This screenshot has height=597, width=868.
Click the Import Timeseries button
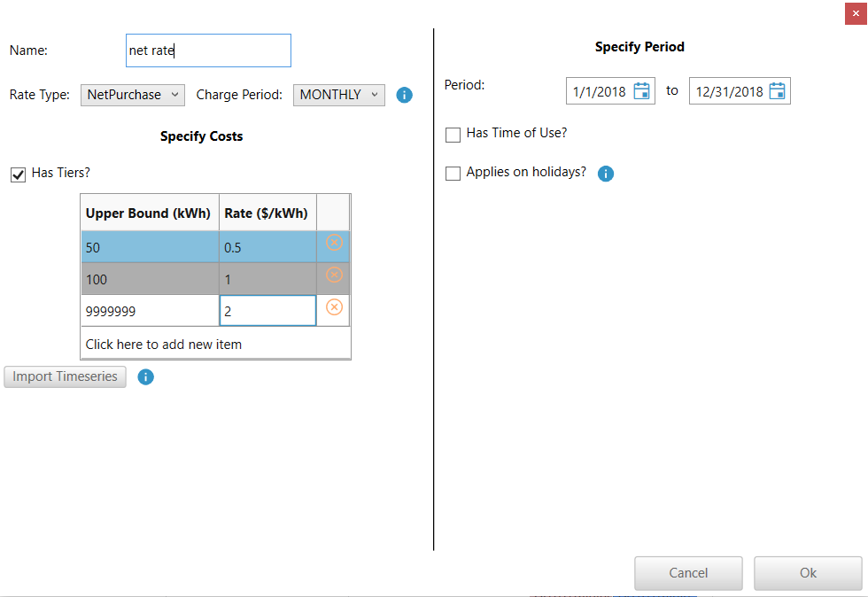click(x=66, y=377)
